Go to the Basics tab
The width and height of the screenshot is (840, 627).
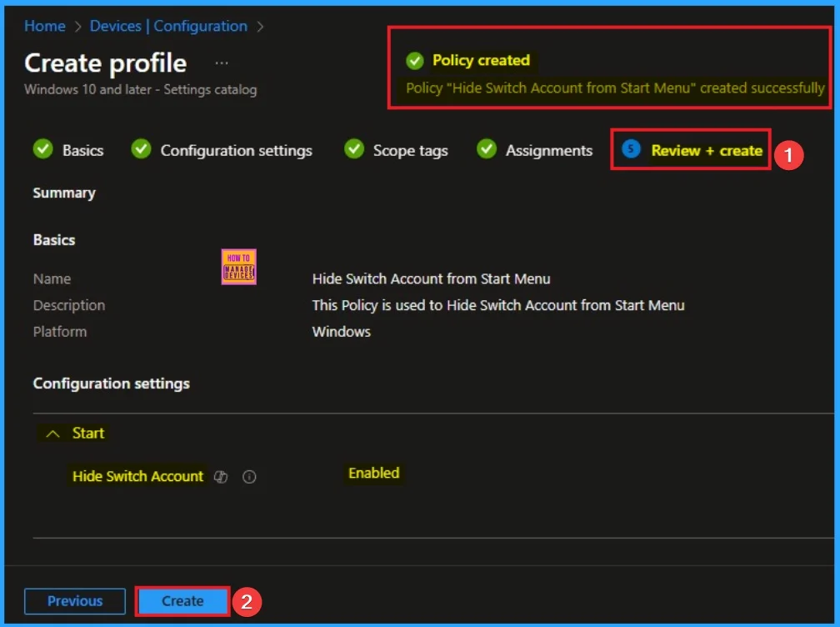pos(82,151)
